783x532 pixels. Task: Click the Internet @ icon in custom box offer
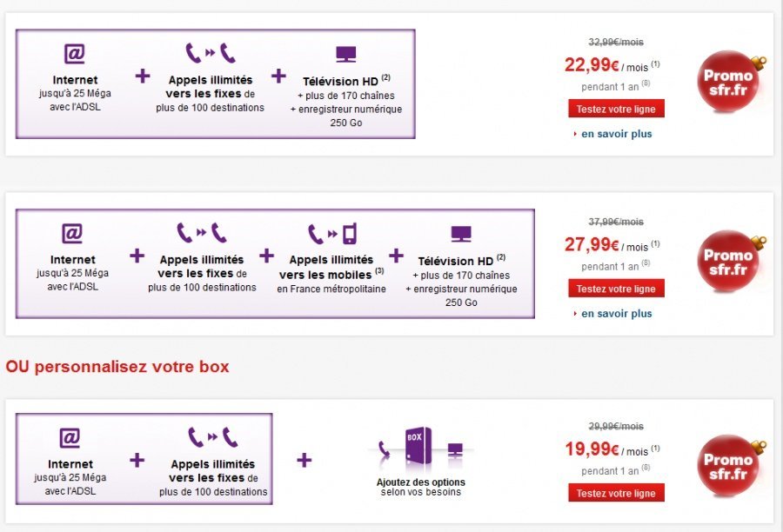point(70,437)
